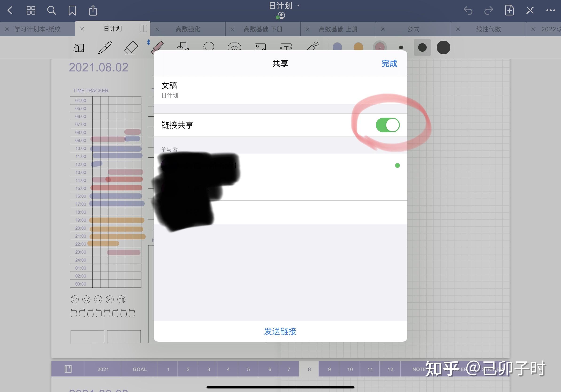Image resolution: width=561 pixels, height=392 pixels.
Task: Toggle read-only pen mode icon
Action: point(530,10)
